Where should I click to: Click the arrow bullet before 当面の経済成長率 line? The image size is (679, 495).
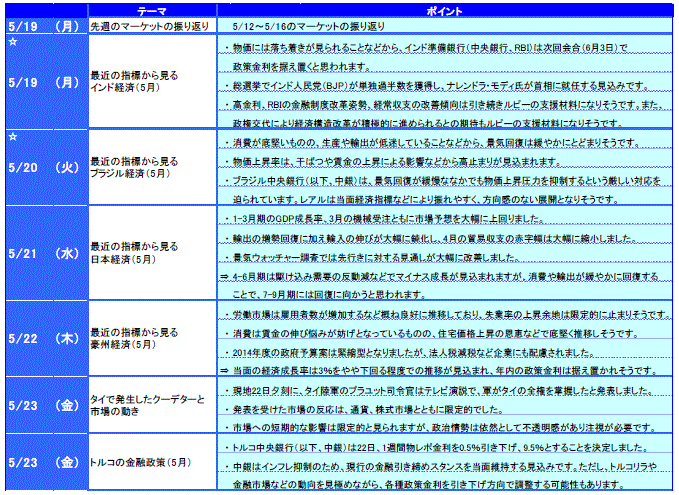(x=223, y=368)
